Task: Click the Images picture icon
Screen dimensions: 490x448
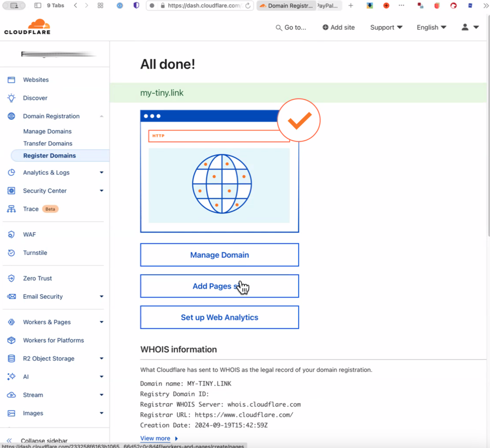Action: click(11, 413)
